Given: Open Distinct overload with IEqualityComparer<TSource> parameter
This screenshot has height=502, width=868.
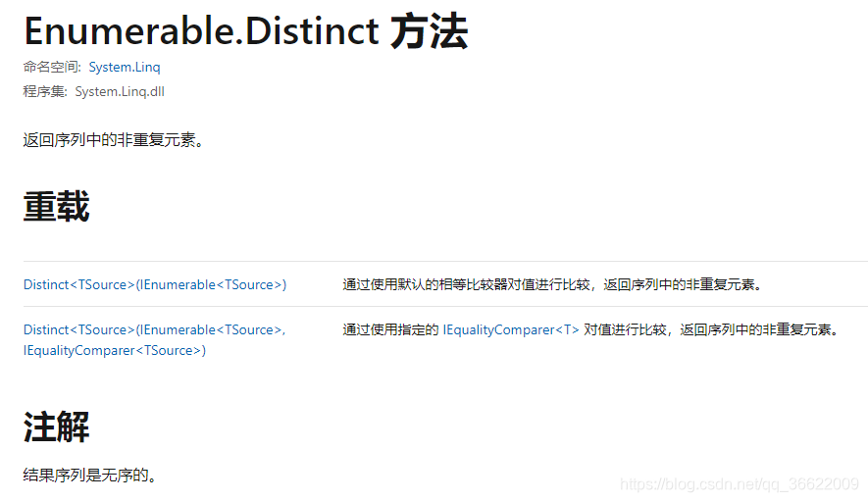Looking at the screenshot, I should point(154,340).
